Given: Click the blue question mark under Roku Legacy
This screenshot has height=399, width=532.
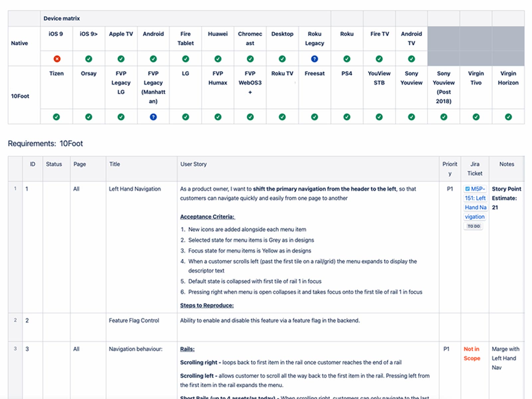Looking at the screenshot, I should [x=314, y=59].
